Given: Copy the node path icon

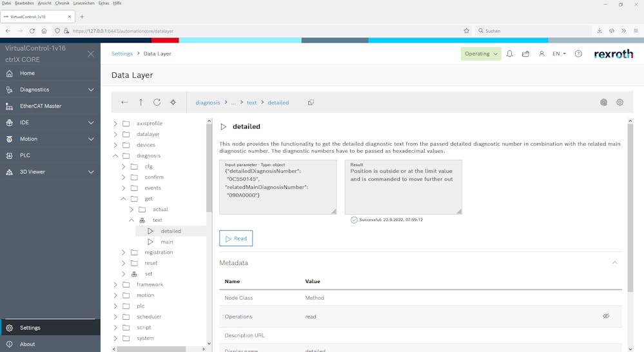Looking at the screenshot, I should (x=311, y=103).
